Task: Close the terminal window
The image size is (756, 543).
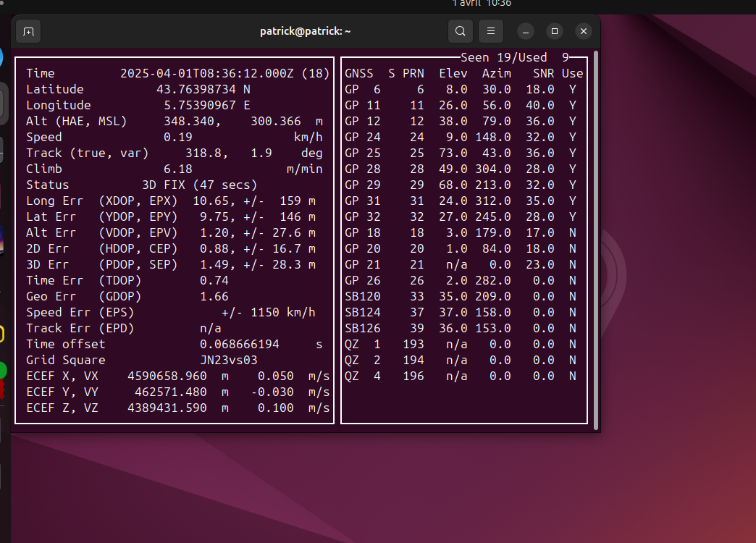Action: tap(584, 31)
